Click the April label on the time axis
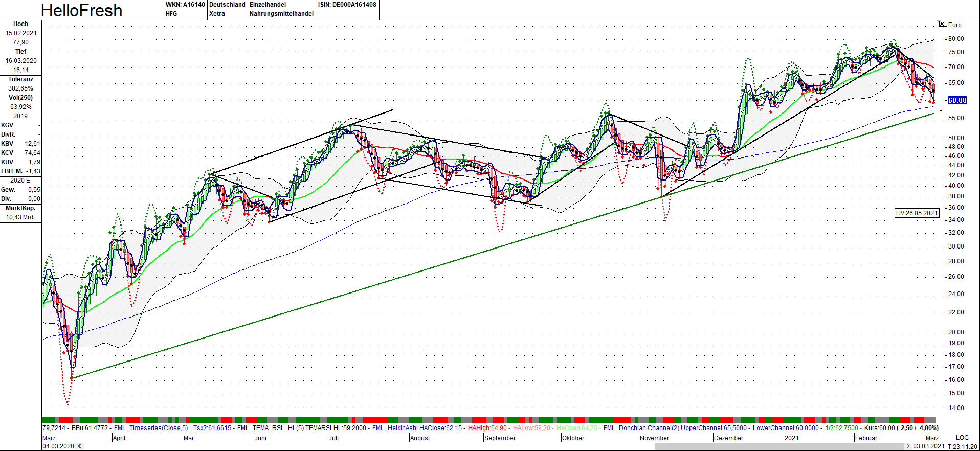 point(119,438)
